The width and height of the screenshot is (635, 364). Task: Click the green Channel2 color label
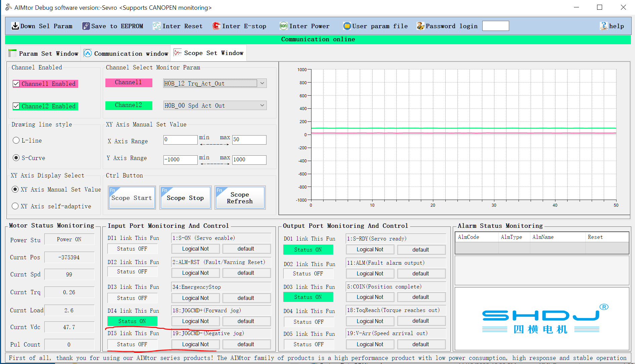pos(129,105)
